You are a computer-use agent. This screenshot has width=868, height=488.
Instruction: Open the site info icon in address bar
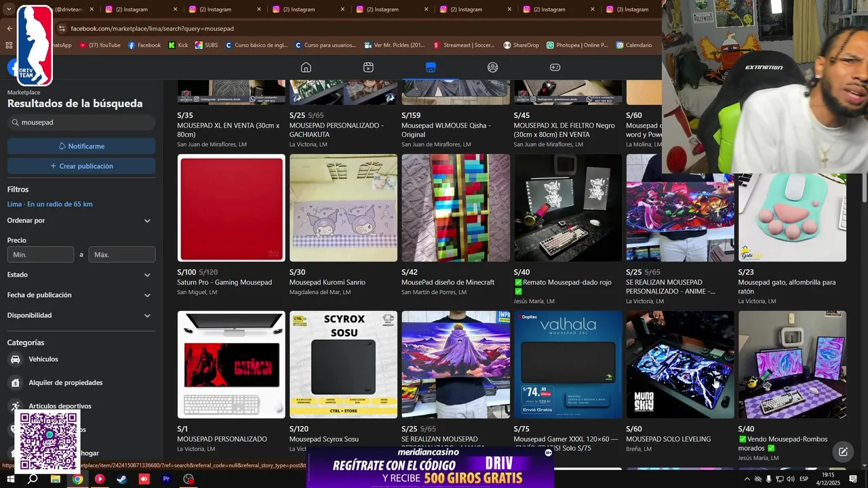point(62,28)
